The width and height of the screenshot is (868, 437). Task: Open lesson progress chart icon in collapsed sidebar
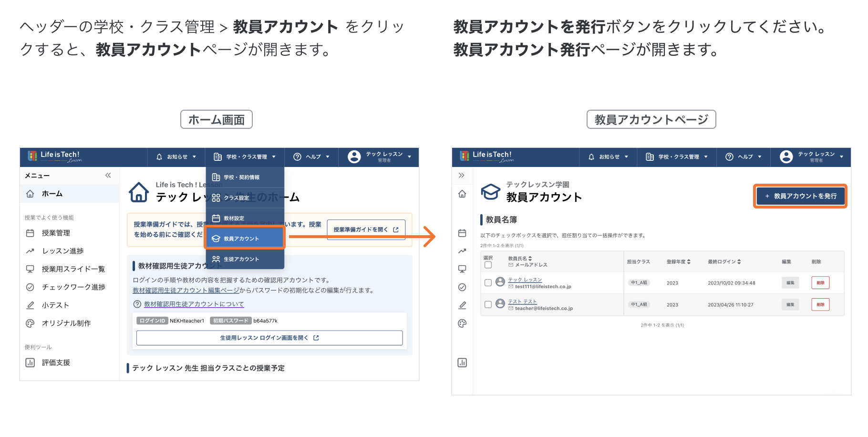tap(462, 251)
